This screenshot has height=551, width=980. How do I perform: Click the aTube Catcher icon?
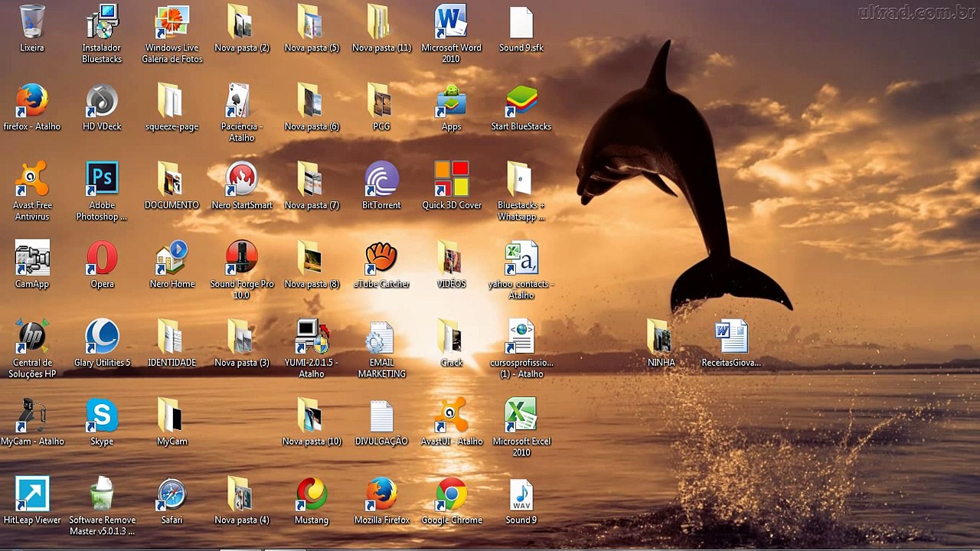coord(381,258)
